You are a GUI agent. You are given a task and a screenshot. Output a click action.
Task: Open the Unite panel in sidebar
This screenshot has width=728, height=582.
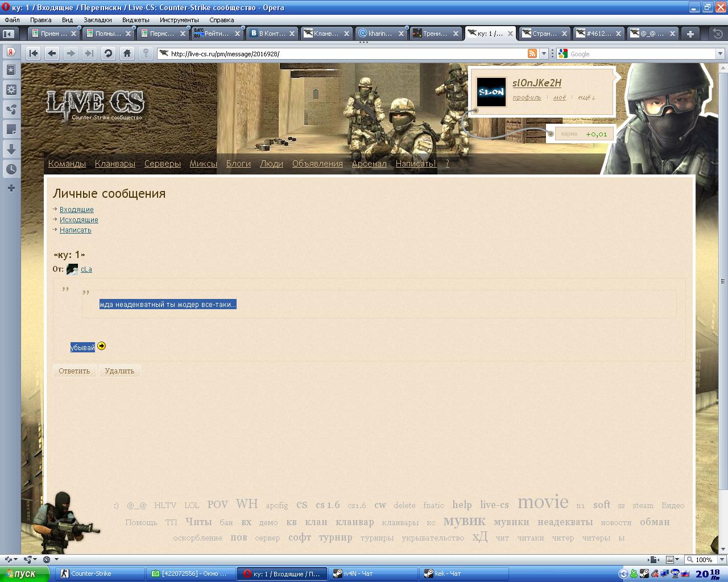click(11, 110)
